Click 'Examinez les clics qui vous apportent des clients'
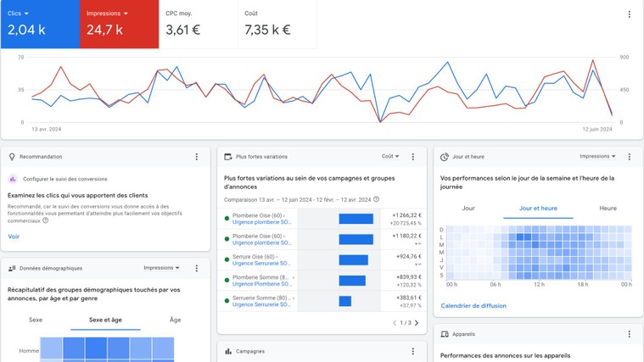The height and width of the screenshot is (362, 644). [x=77, y=195]
